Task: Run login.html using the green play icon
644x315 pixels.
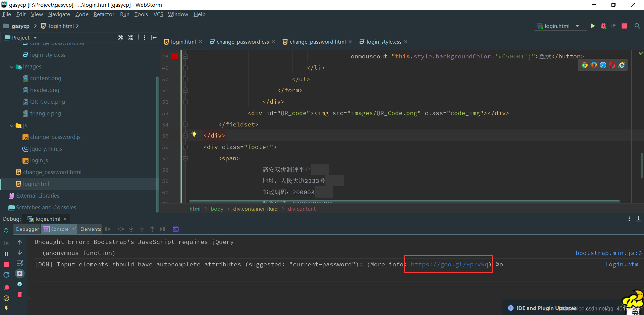Action: tap(592, 26)
